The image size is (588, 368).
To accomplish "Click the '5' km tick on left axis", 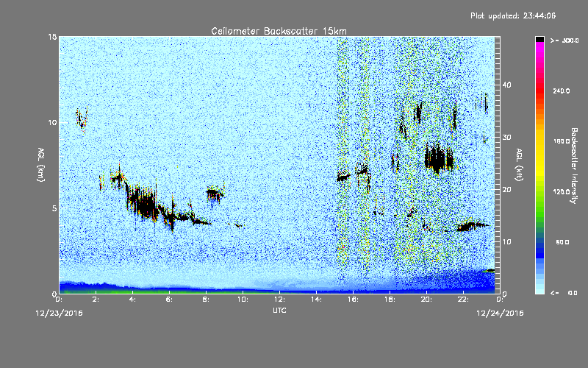I will [54, 208].
